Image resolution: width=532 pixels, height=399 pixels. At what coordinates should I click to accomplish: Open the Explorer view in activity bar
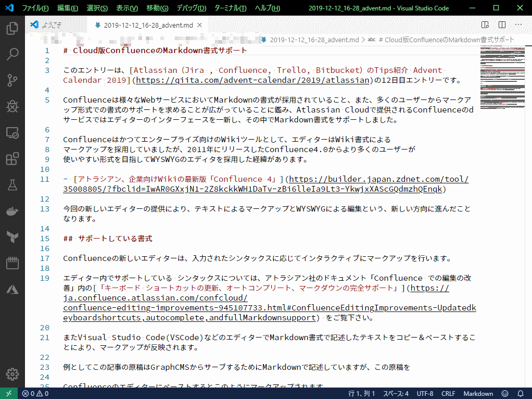tap(12, 28)
